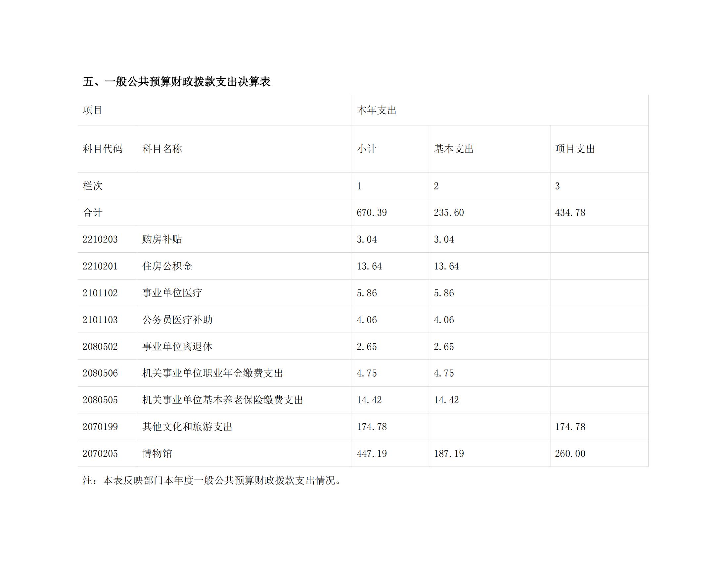This screenshot has height=563, width=728.
Task: Click 2.65 in the 基本支出 column
Action: tap(444, 346)
